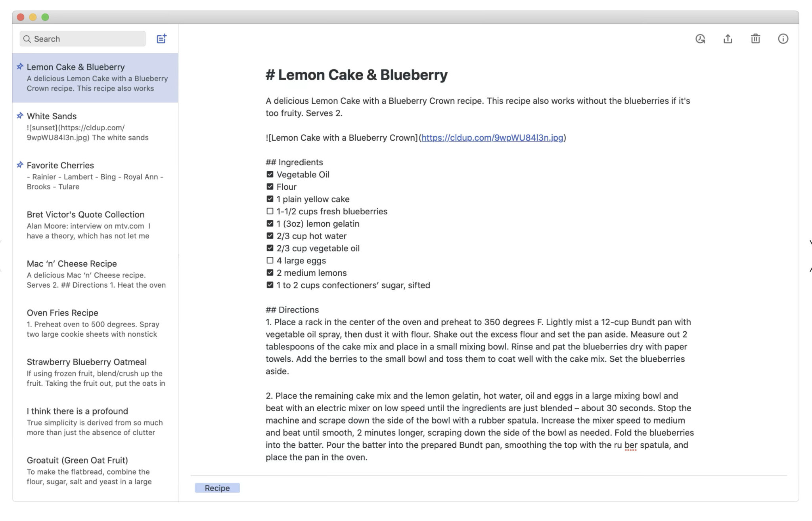Select the Groatuit (Green Oat Fruit) note
This screenshot has width=812, height=521.
click(x=77, y=460)
